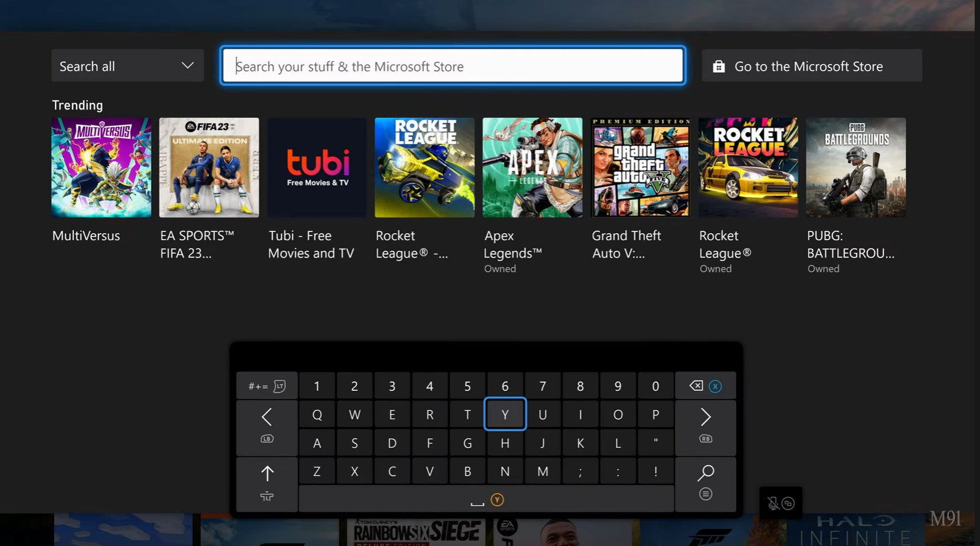The image size is (980, 546).
Task: Tap the W key on keyboard
Action: coord(354,414)
